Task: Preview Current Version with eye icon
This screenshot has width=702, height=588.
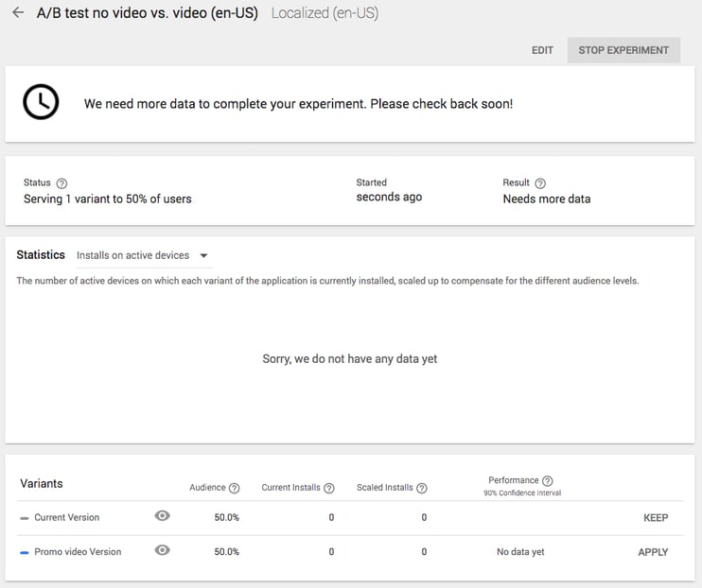Action: (162, 516)
